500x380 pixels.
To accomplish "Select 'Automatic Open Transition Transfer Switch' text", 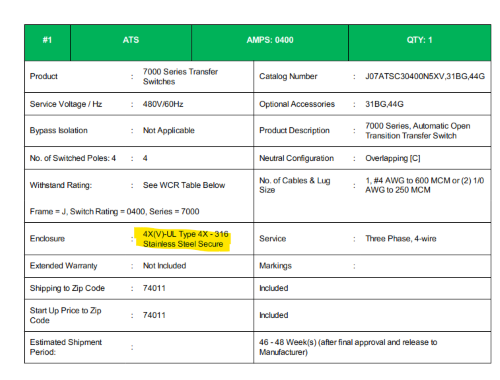I will (x=418, y=131).
